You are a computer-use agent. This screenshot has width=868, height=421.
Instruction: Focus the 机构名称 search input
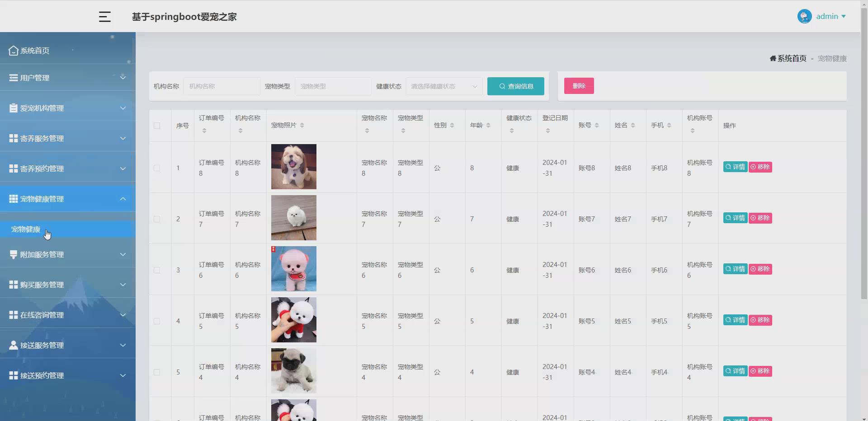coord(222,86)
